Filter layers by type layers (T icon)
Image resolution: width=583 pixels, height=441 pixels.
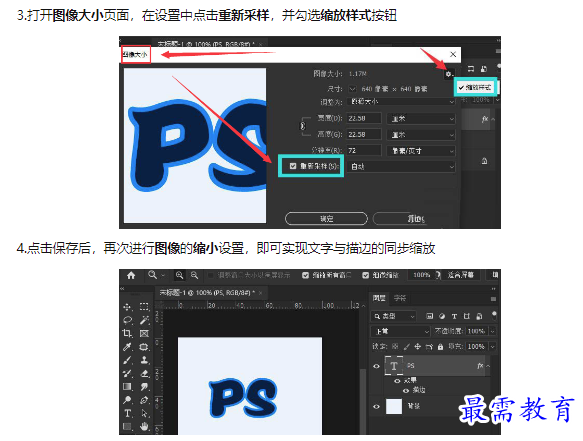(x=454, y=316)
